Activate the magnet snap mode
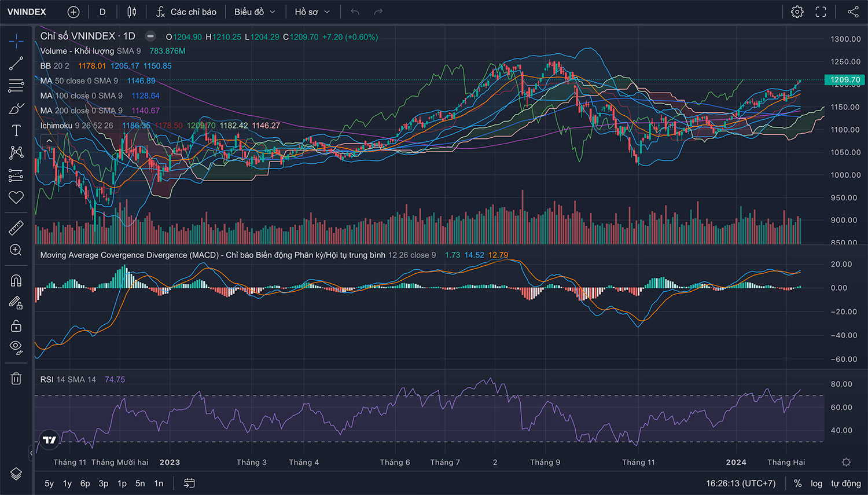The image size is (868, 495). pyautogui.click(x=16, y=281)
